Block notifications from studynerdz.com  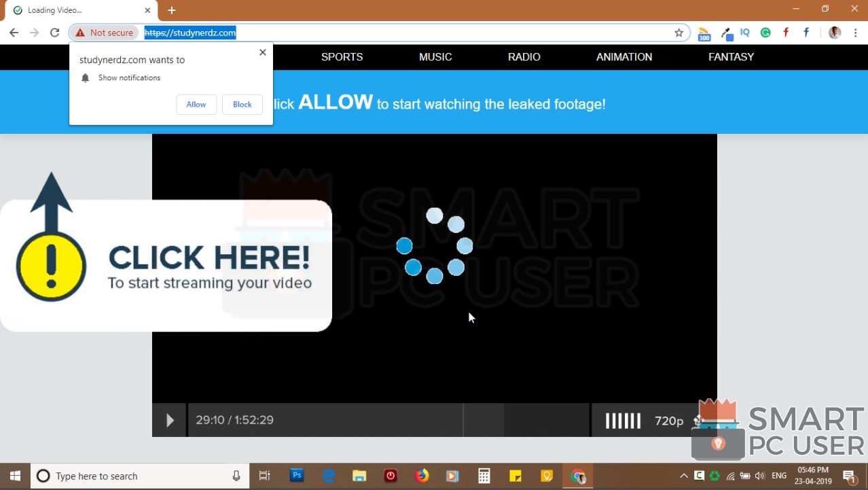point(242,104)
